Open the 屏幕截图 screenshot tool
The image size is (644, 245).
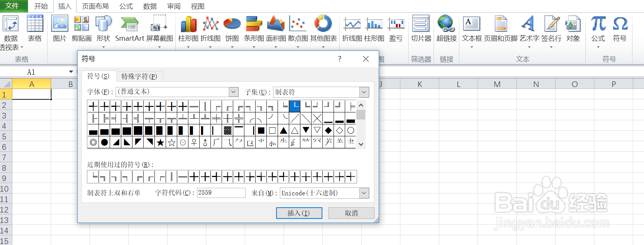tap(159, 32)
